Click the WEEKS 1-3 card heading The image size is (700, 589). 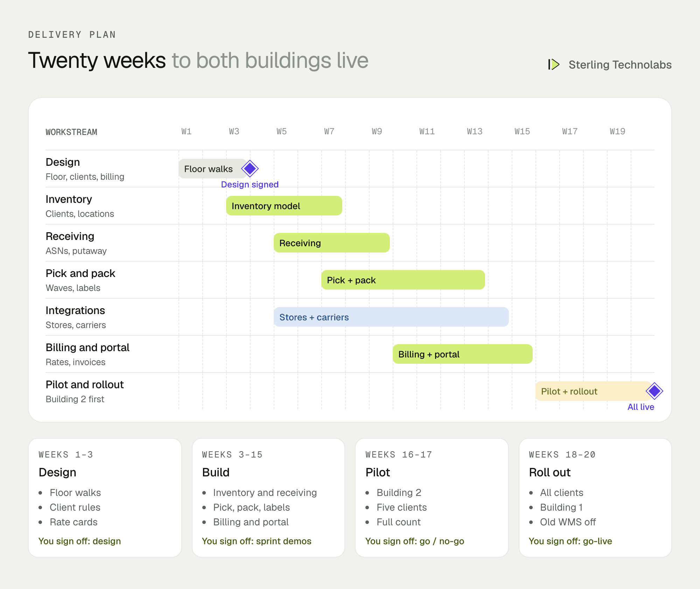(x=66, y=455)
